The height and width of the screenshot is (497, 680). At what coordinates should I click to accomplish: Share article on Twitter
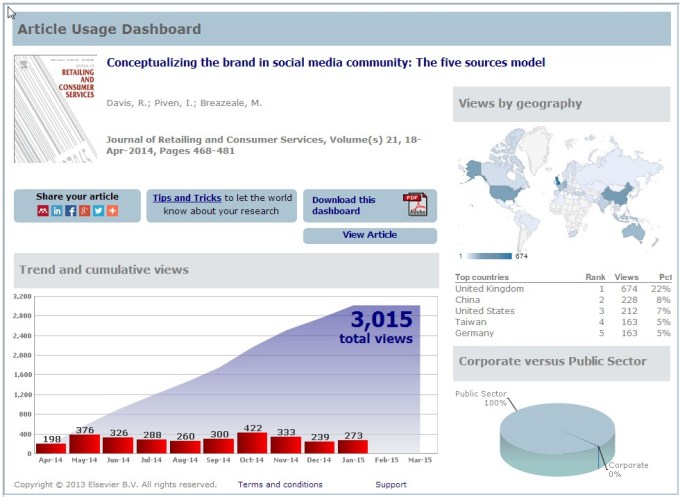pyautogui.click(x=98, y=211)
